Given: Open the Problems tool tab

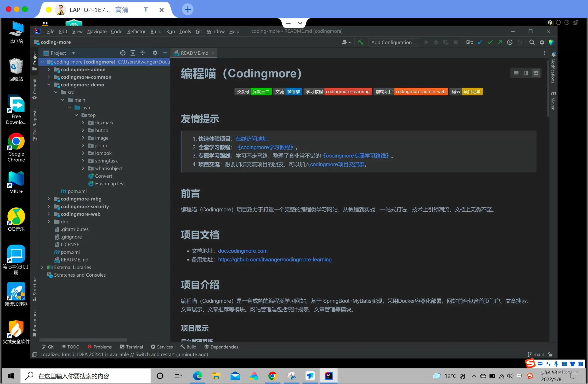Looking at the screenshot, I should click(x=100, y=347).
